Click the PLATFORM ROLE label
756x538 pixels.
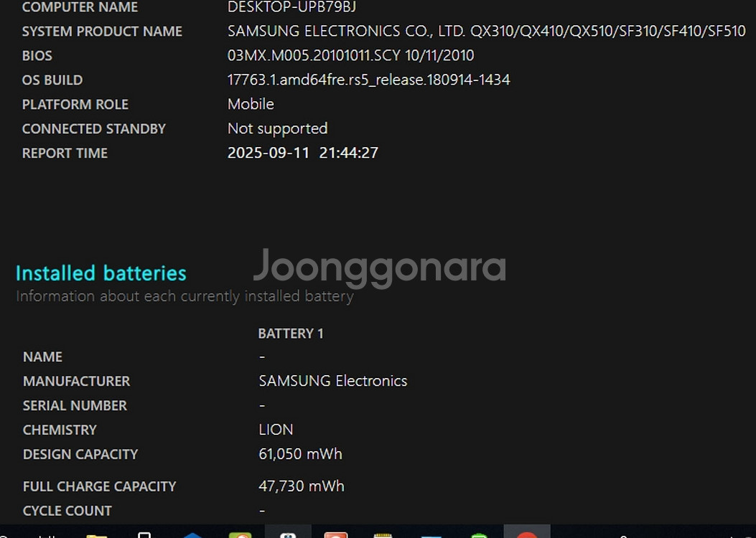click(x=75, y=105)
